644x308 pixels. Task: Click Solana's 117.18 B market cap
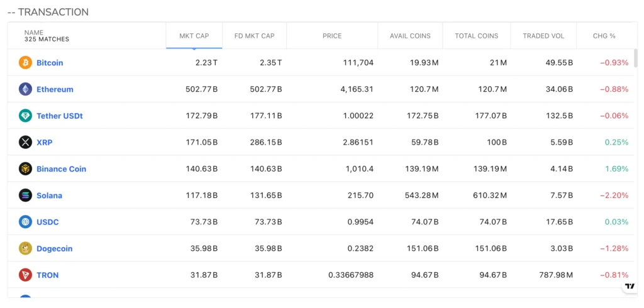click(202, 195)
